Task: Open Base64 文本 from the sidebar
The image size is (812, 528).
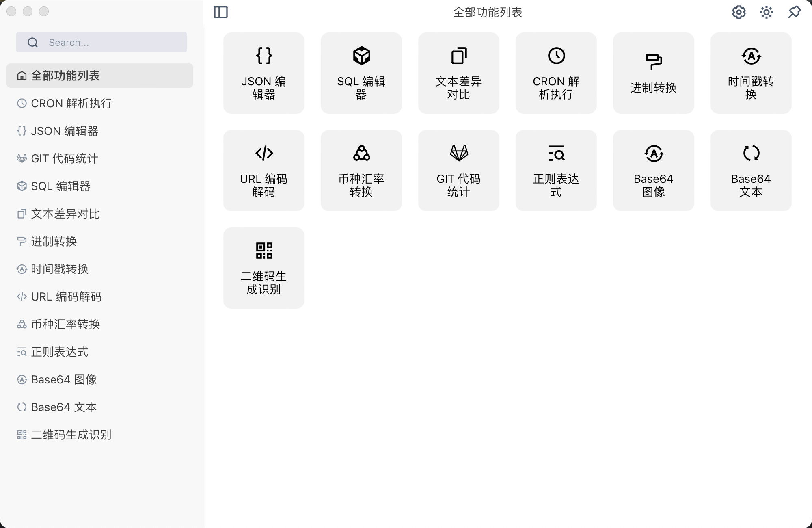Action: (x=64, y=407)
